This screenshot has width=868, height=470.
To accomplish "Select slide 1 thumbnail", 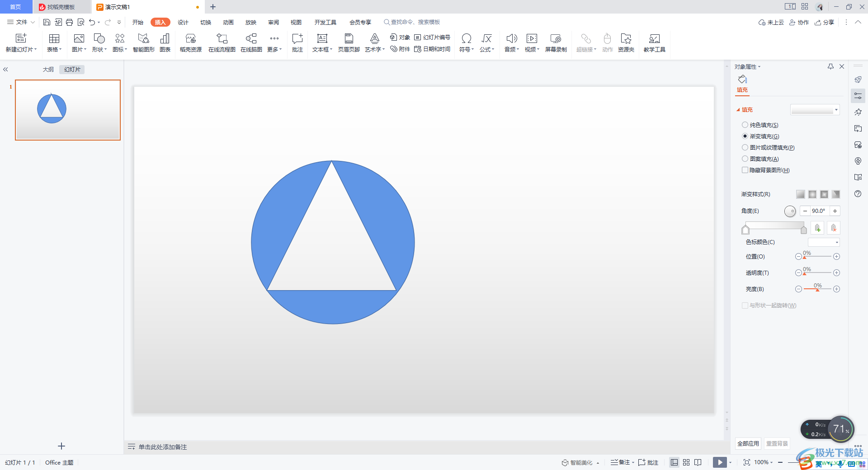I will click(68, 110).
